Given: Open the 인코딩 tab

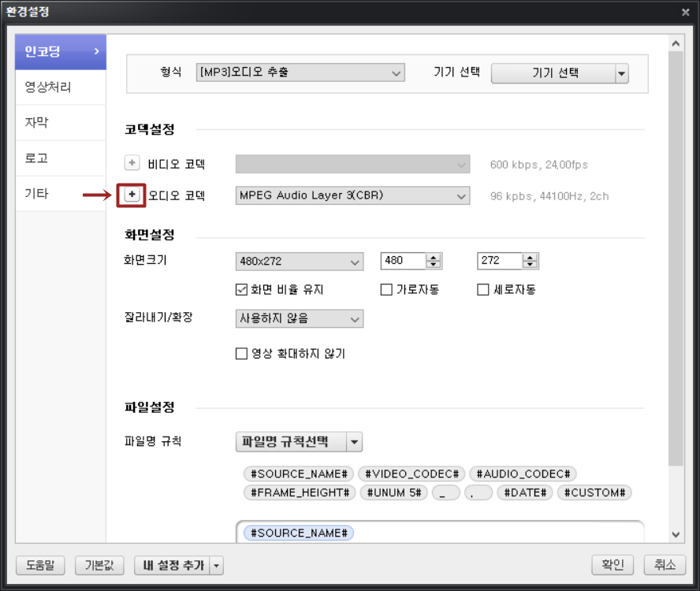Looking at the screenshot, I should (61, 52).
